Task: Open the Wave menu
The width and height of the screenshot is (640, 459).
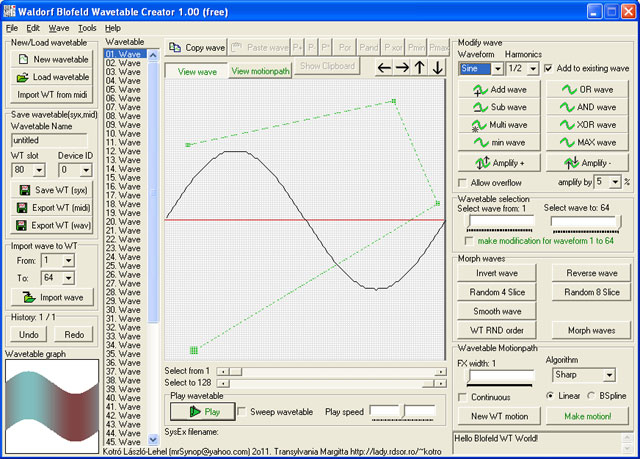Action: coord(59,28)
